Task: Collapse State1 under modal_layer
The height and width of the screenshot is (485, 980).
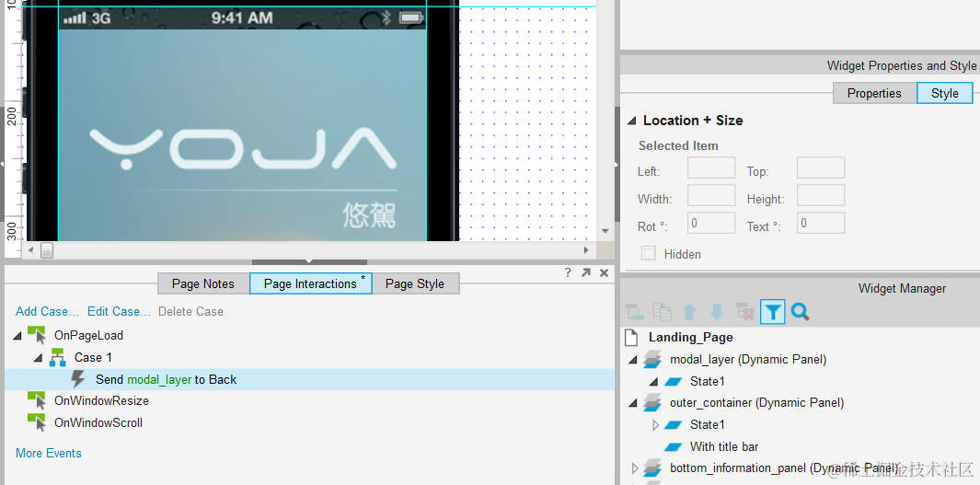Action: pos(653,381)
